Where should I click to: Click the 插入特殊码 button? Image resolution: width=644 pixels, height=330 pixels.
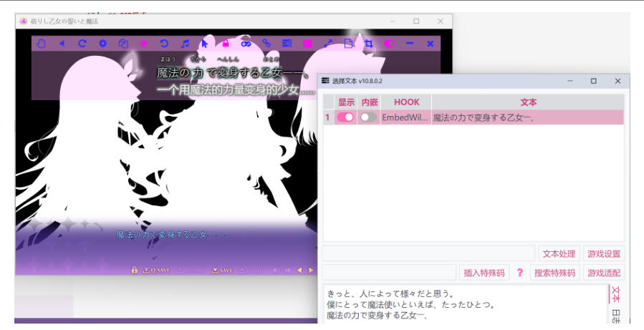pyautogui.click(x=484, y=273)
